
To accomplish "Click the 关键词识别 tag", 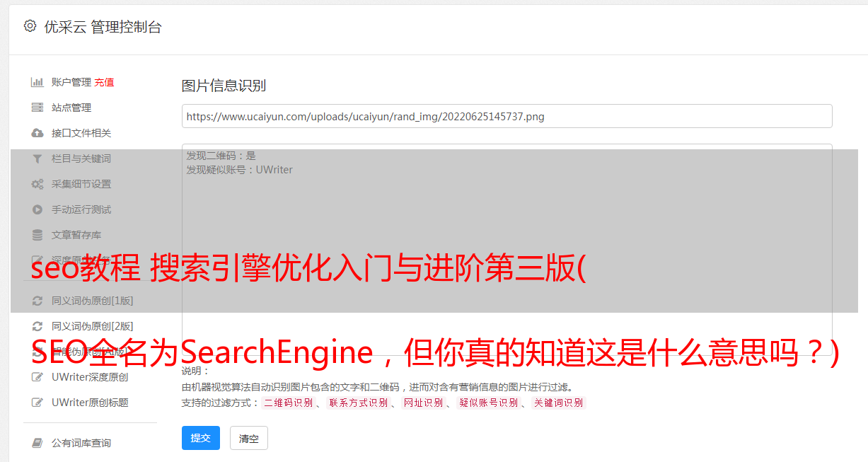I will tap(558, 403).
